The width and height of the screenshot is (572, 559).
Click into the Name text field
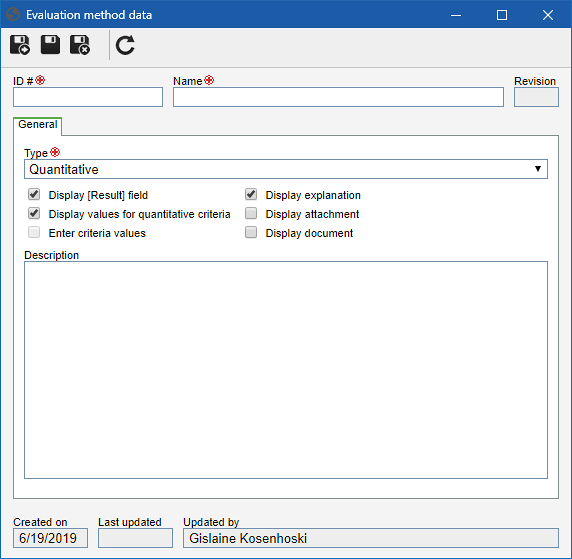click(x=338, y=97)
